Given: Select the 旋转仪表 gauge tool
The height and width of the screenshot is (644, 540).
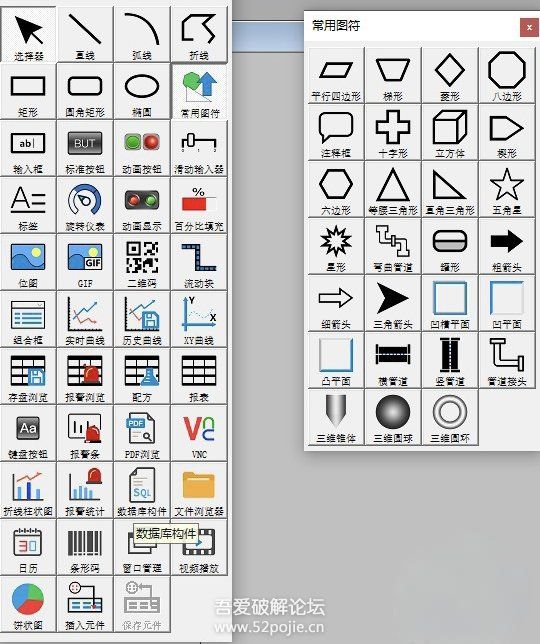Looking at the screenshot, I should [x=85, y=205].
